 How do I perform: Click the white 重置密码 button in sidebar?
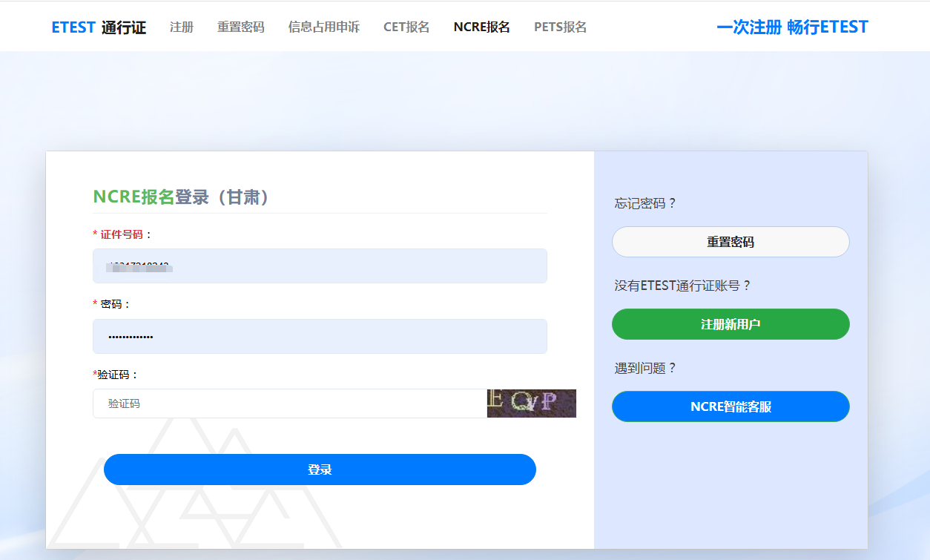tap(731, 242)
